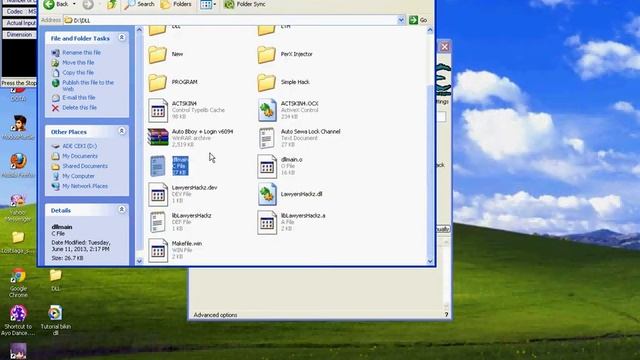Click Delete this file

pos(79,107)
